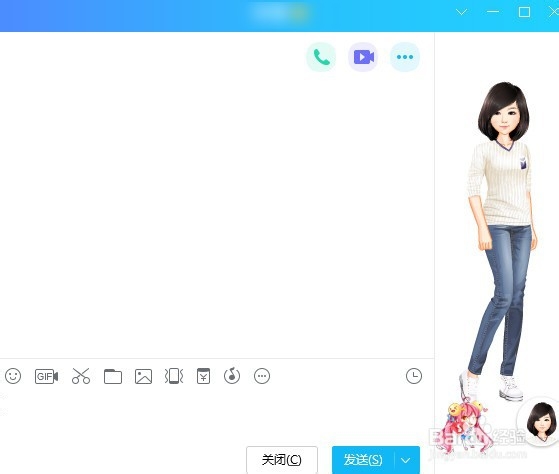This screenshot has width=559, height=474.
Task: Open the title bar dropdown chevron menu
Action: pyautogui.click(x=461, y=12)
